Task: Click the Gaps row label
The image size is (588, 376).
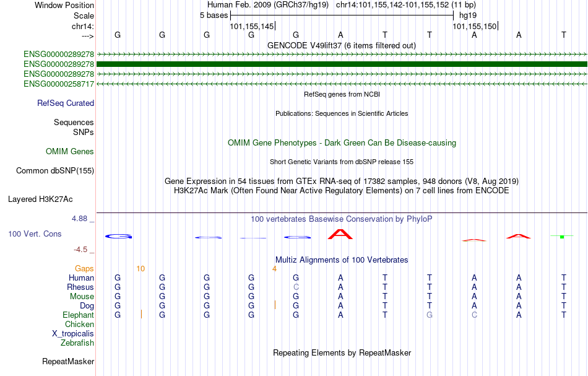Action: coord(84,268)
